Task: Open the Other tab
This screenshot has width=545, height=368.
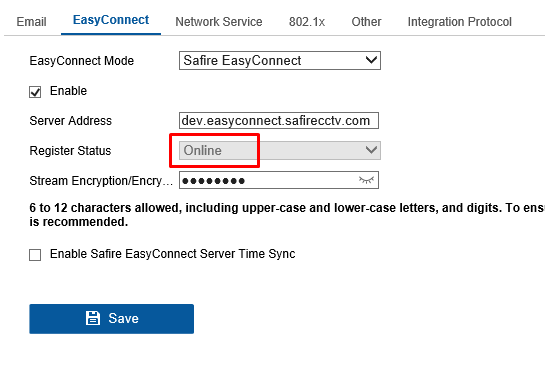Action: click(x=366, y=22)
